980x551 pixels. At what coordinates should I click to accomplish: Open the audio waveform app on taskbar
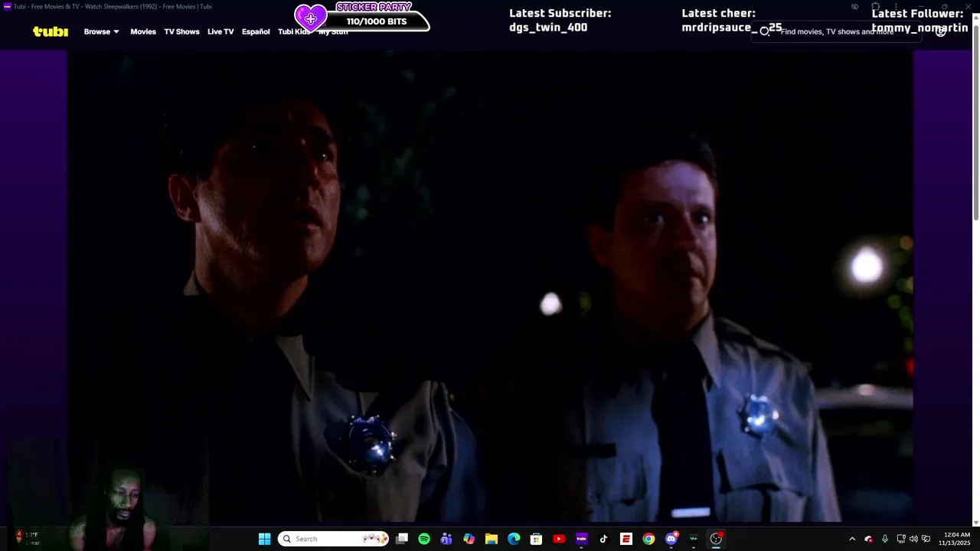(694, 539)
